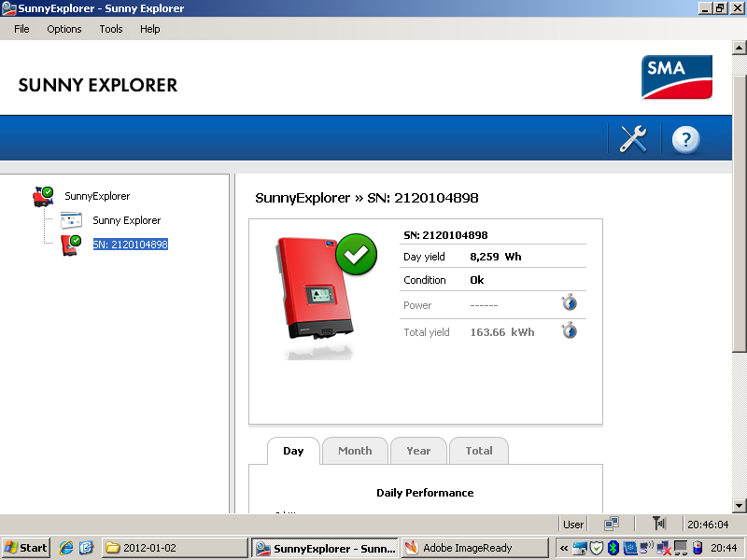Viewport: 747px width, 560px height.
Task: Click the SMA logo
Action: tap(676, 77)
